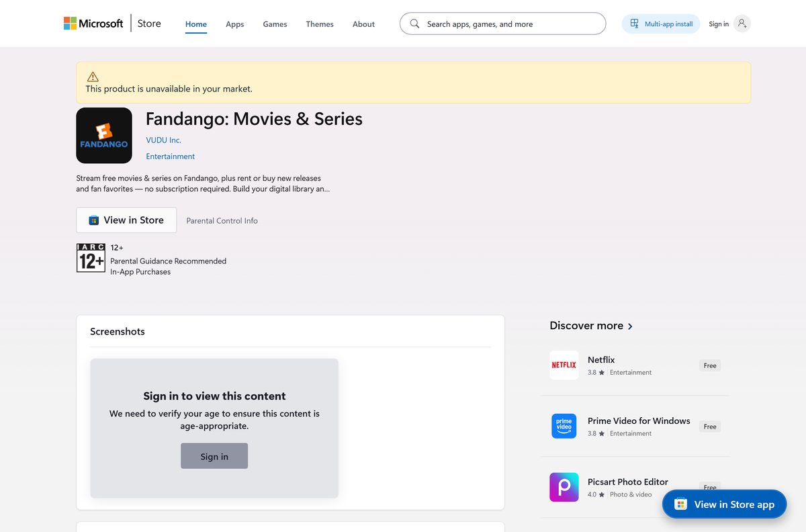Click the Prime Video app icon

pos(564,427)
